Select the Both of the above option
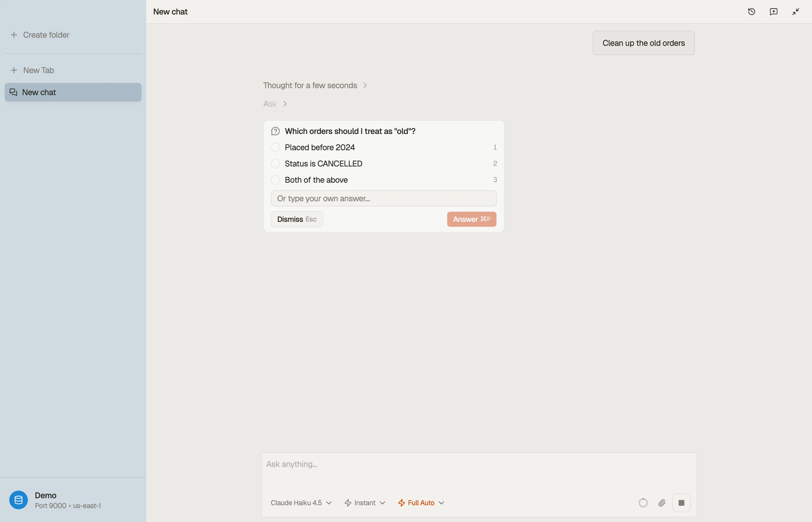 [x=384, y=180]
